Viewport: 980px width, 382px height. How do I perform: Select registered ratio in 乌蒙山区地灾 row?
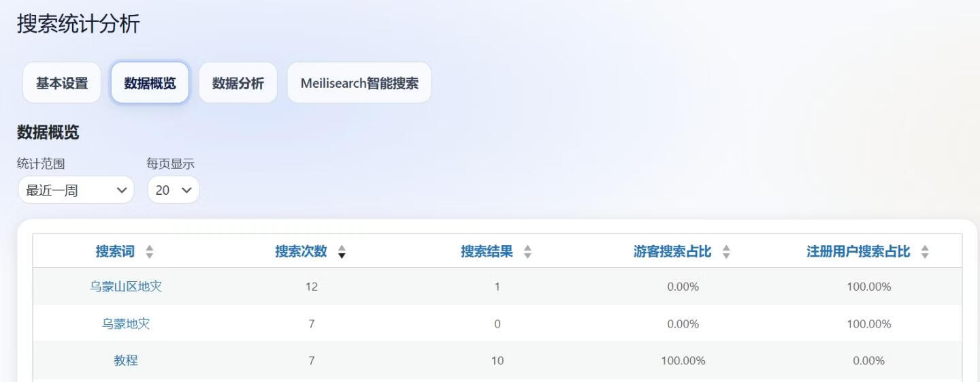pyautogui.click(x=869, y=287)
